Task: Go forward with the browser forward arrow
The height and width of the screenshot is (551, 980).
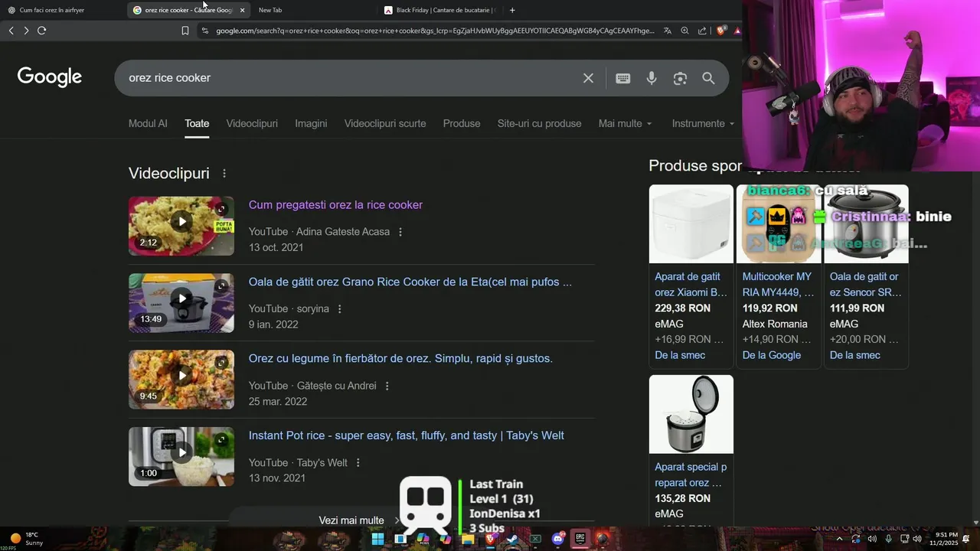Action: 26,31
